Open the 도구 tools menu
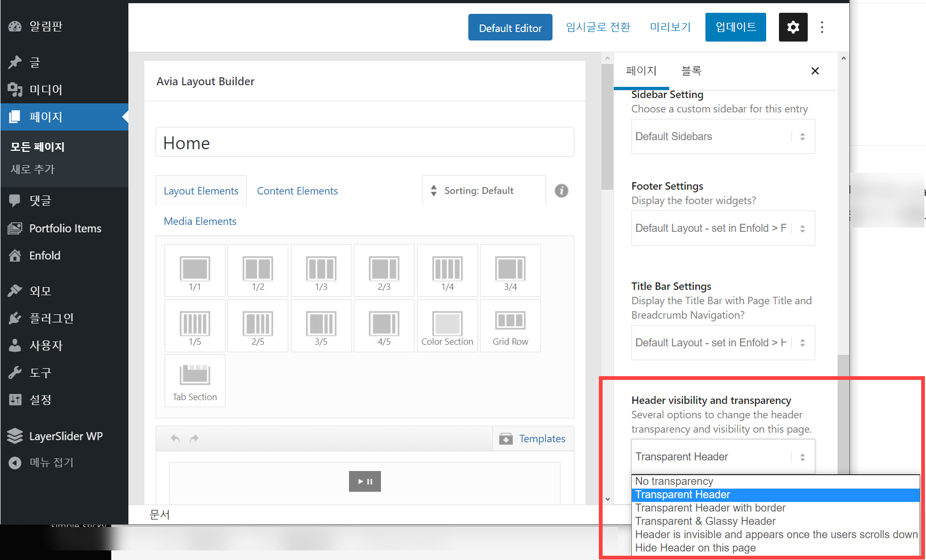 coord(64,372)
